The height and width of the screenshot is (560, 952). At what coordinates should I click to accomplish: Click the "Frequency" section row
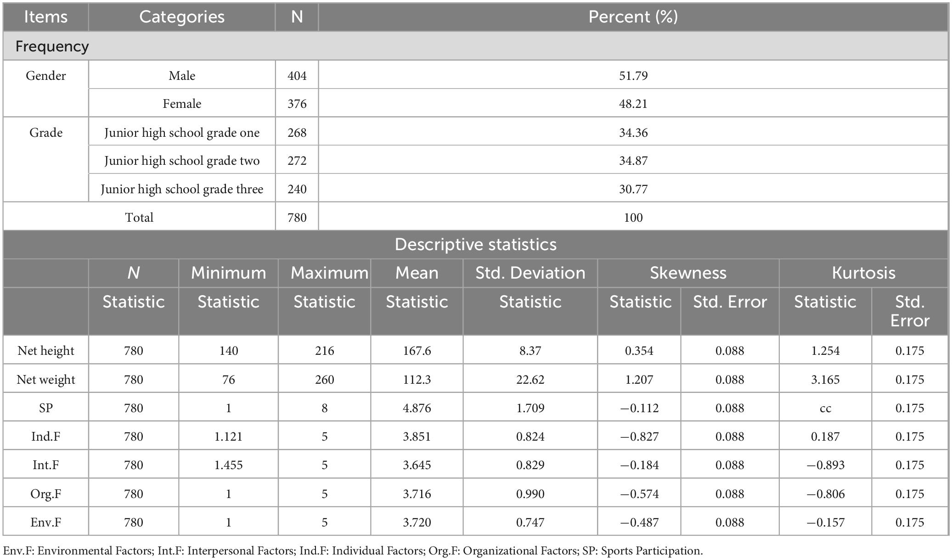tap(52, 46)
